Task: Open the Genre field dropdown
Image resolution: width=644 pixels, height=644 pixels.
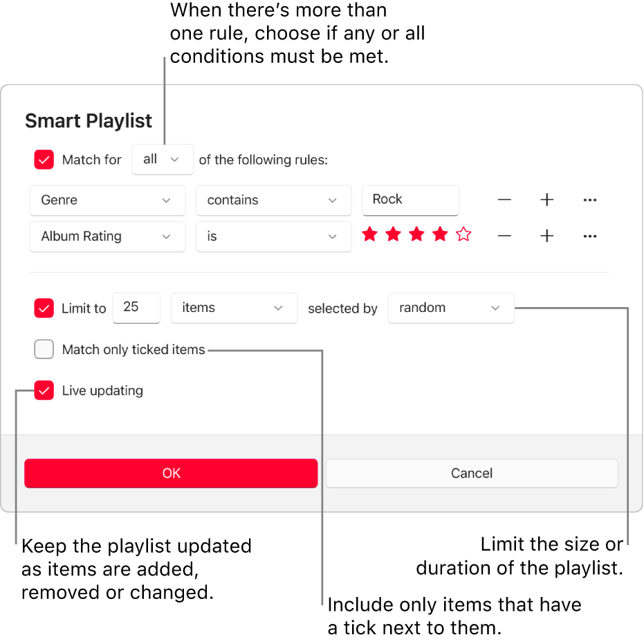Action: click(107, 200)
